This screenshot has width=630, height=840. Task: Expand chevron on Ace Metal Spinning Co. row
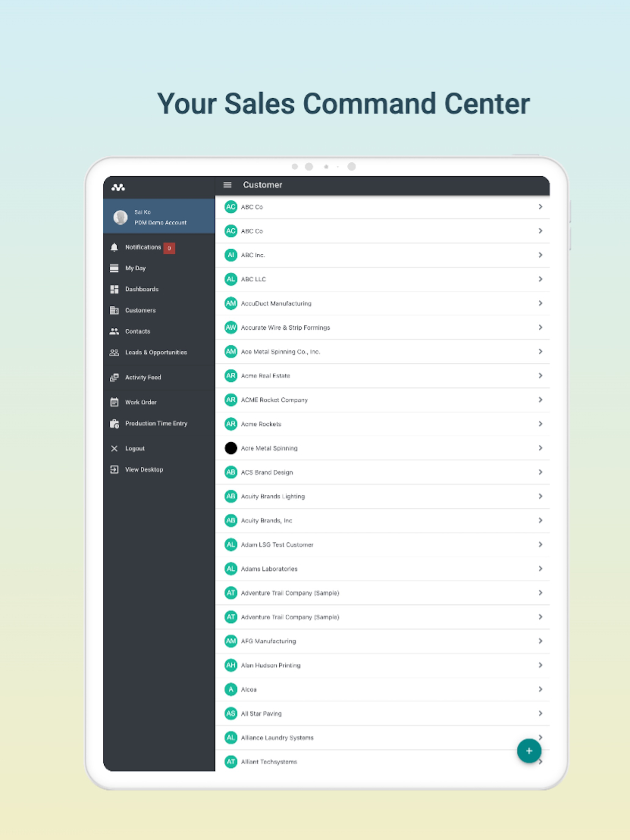[540, 351]
